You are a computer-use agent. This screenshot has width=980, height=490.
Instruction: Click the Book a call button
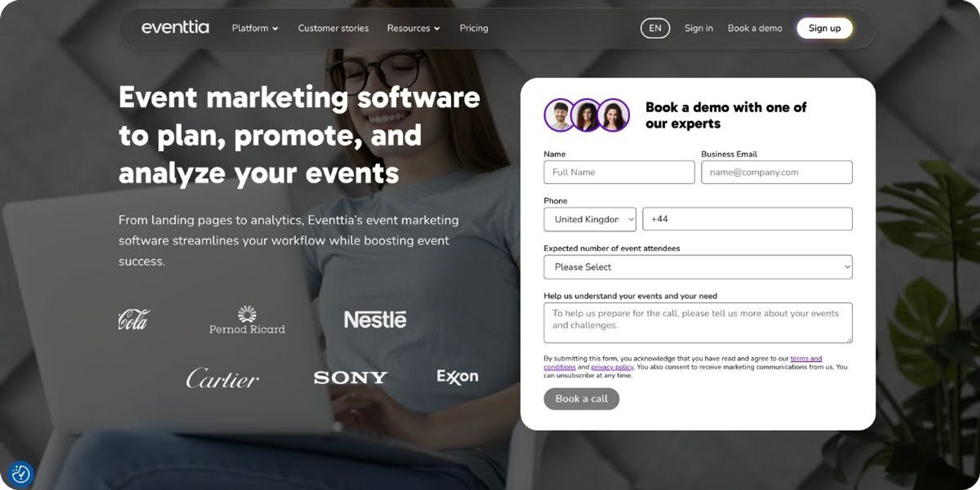[x=581, y=399]
